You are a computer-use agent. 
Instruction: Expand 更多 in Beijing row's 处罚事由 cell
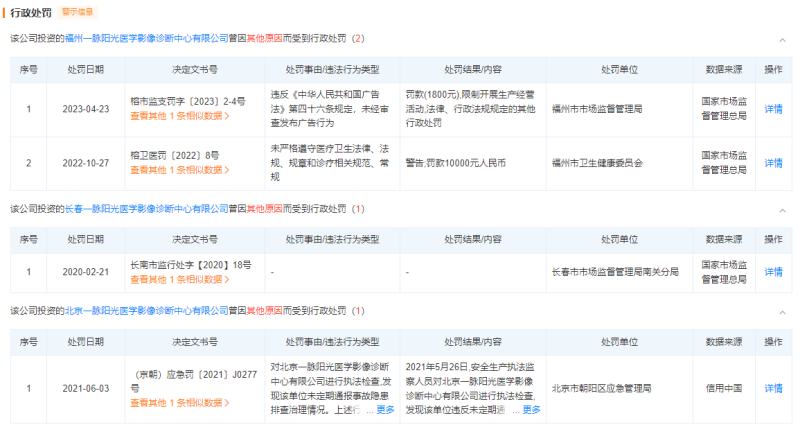(x=385, y=410)
